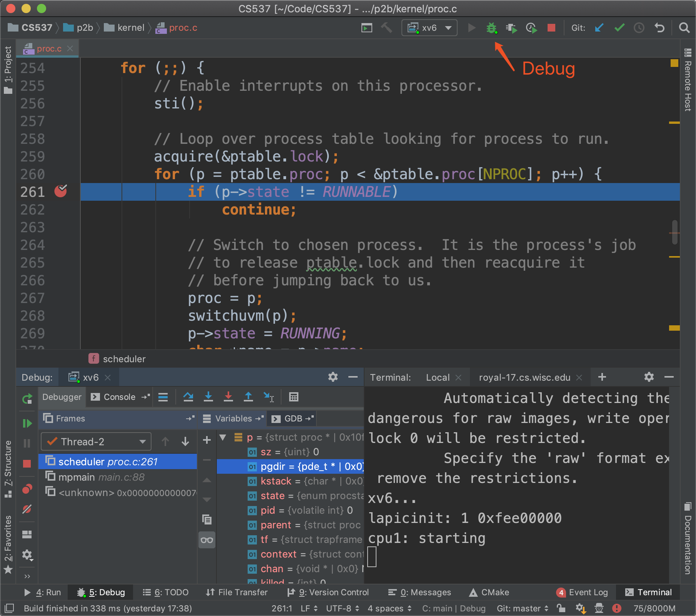Viewport: 696px width, 616px height.
Task: Click Git: master branch in status bar
Action: tap(522, 608)
